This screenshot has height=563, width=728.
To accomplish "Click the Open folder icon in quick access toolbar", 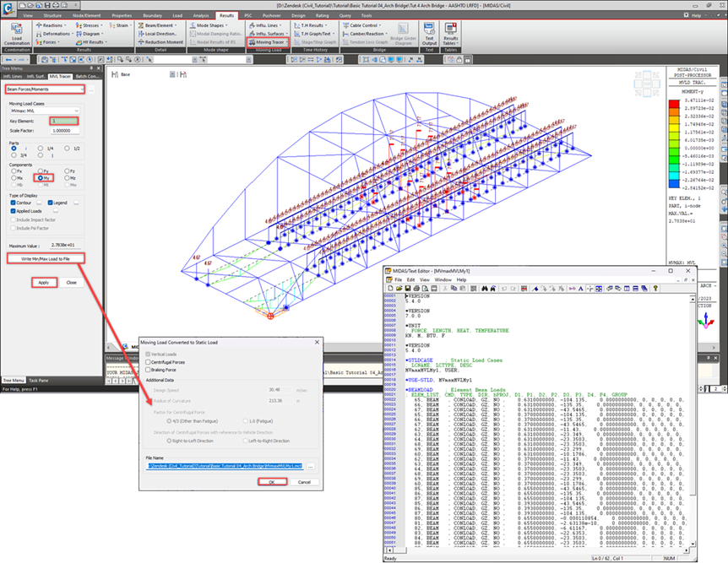I will pyautogui.click(x=30, y=5).
